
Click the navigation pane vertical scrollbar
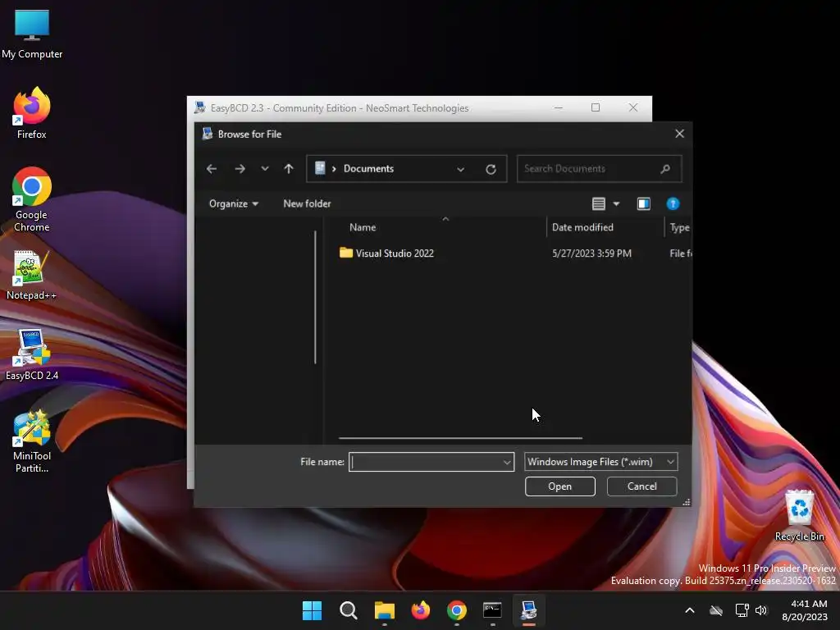point(315,297)
